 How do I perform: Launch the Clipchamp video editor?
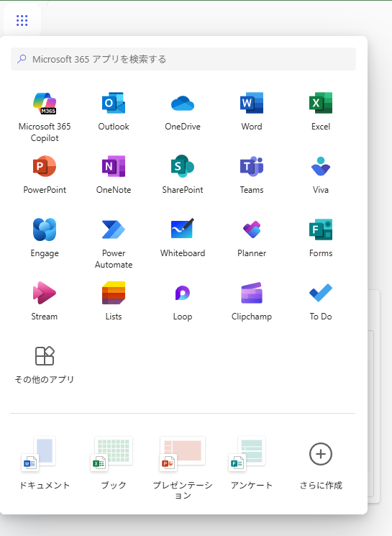pos(252,301)
